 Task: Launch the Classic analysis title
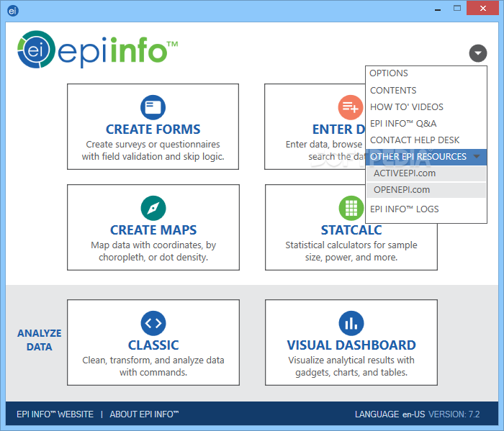153,345
